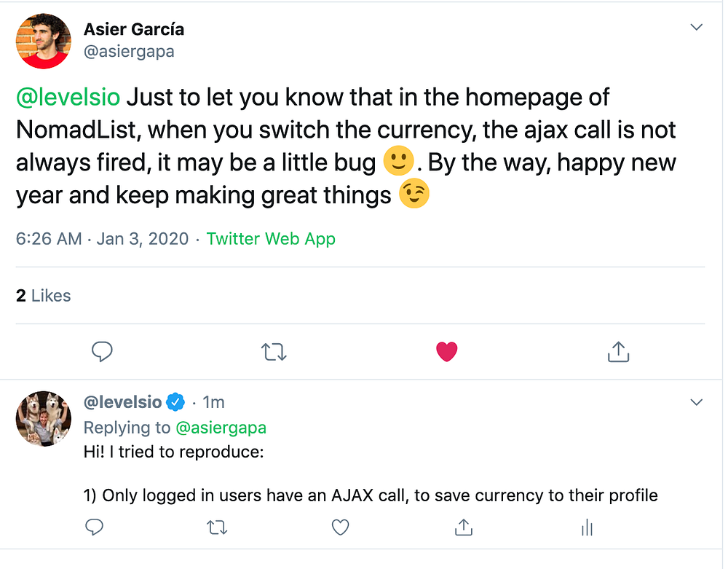Click the blue verified badge on @levelsio
The image size is (728, 569).
pyautogui.click(x=175, y=402)
